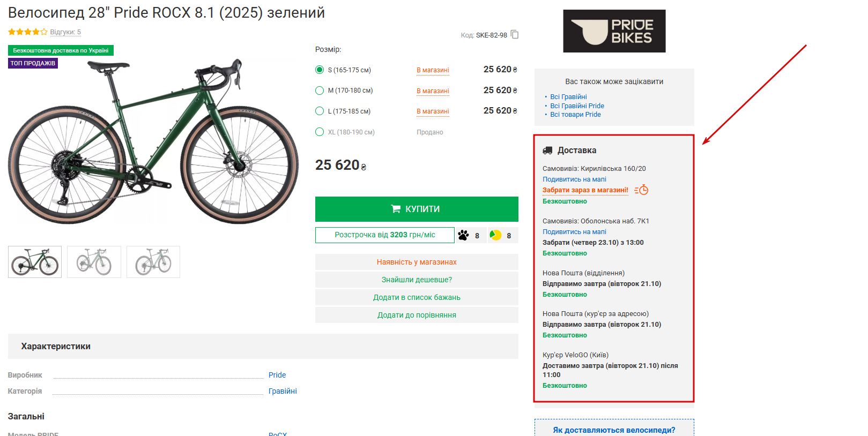Screen dimensions: 868x436
Task: Open the Pride Bikes brand logo
Action: click(614, 31)
